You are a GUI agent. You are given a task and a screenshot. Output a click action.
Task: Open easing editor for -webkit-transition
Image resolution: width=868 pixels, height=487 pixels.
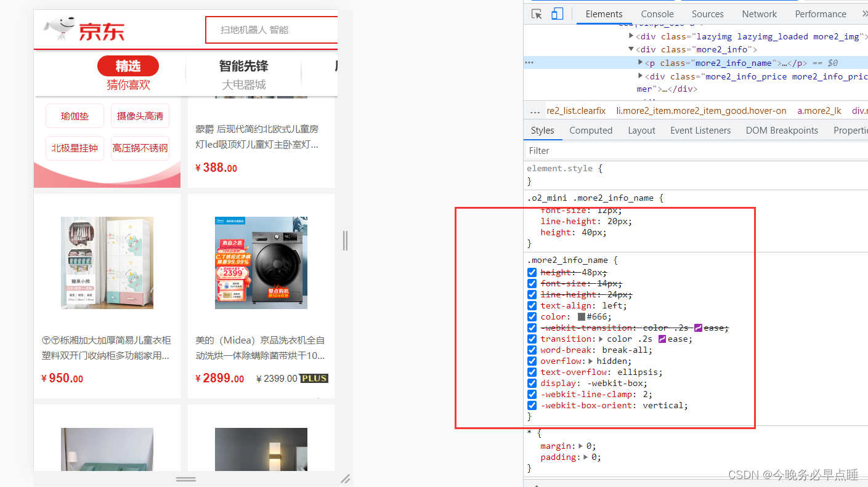click(698, 328)
